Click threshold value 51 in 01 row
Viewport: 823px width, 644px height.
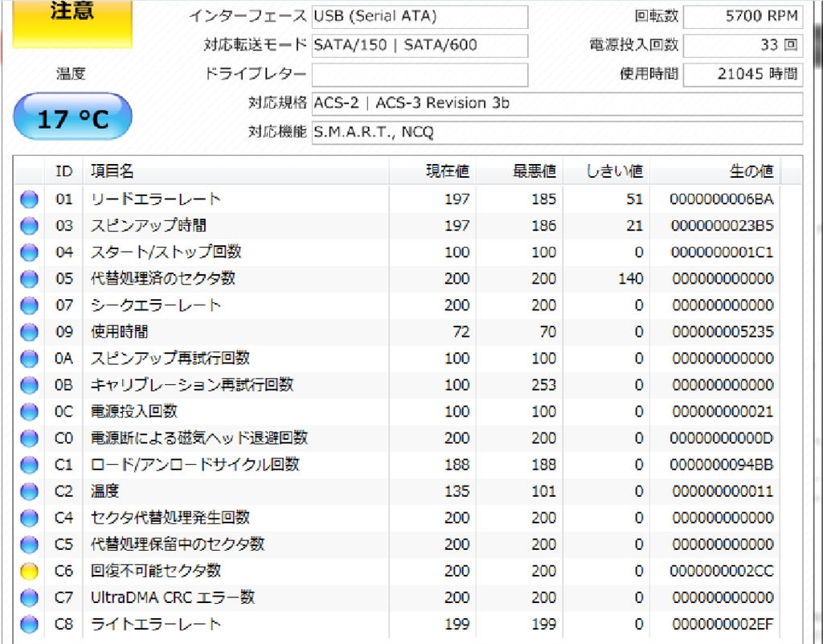point(635,199)
